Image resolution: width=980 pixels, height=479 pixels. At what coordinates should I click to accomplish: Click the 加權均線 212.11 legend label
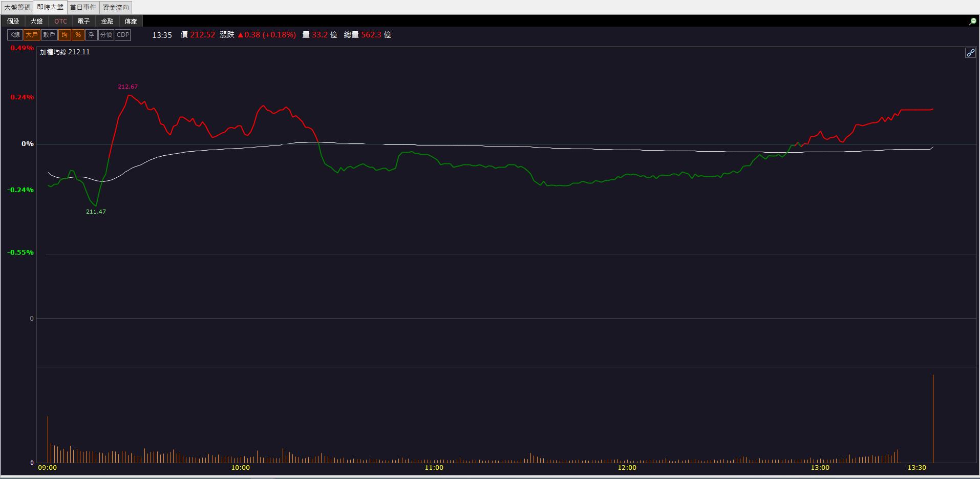(65, 52)
